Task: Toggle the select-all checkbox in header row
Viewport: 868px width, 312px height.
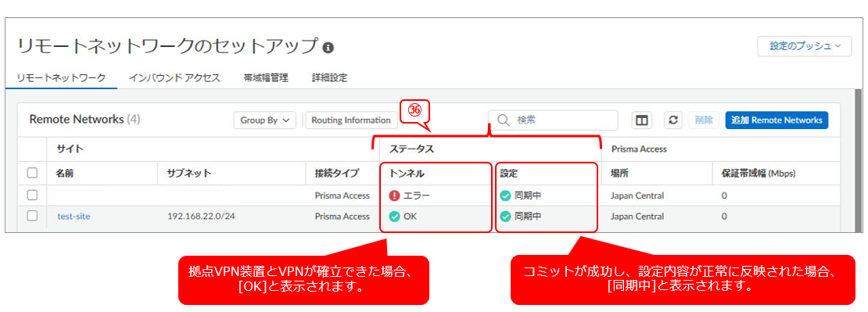Action: 32,173
